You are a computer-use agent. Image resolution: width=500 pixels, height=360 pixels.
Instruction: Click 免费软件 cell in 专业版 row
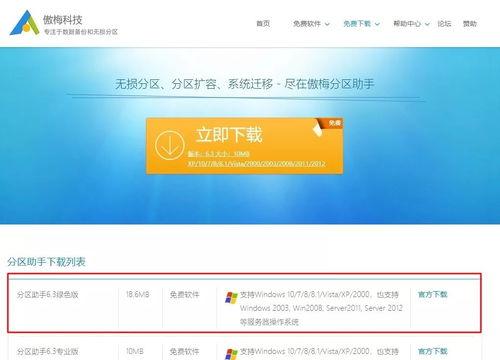pyautogui.click(x=184, y=351)
